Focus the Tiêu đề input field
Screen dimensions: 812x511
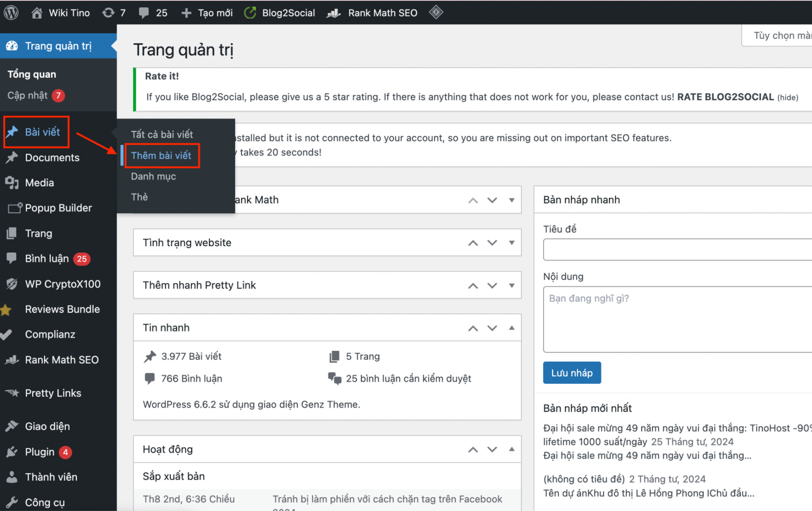(678, 250)
